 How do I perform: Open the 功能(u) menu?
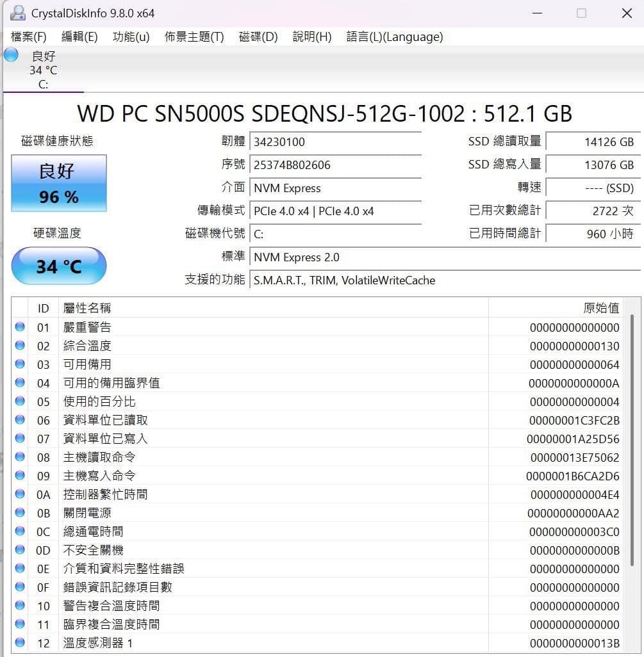point(131,37)
